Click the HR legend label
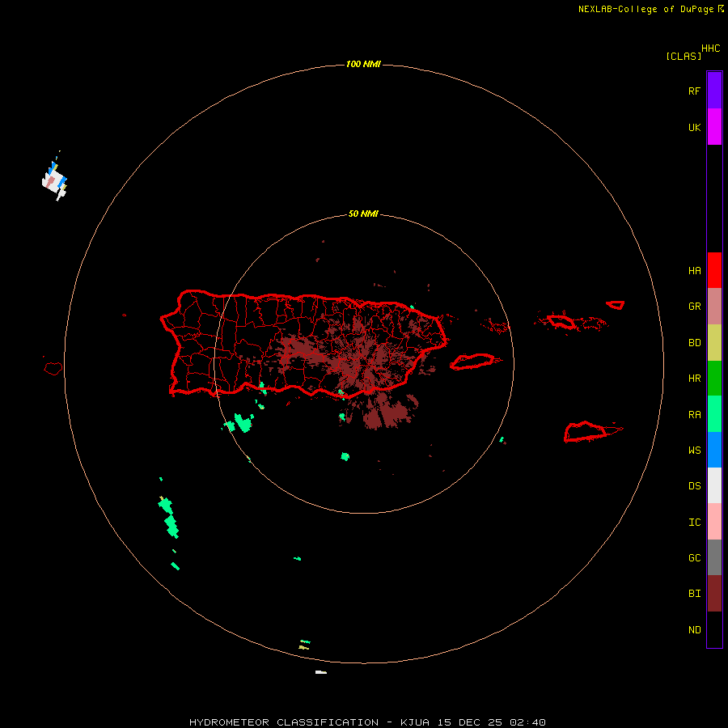This screenshot has width=728, height=728. point(694,379)
